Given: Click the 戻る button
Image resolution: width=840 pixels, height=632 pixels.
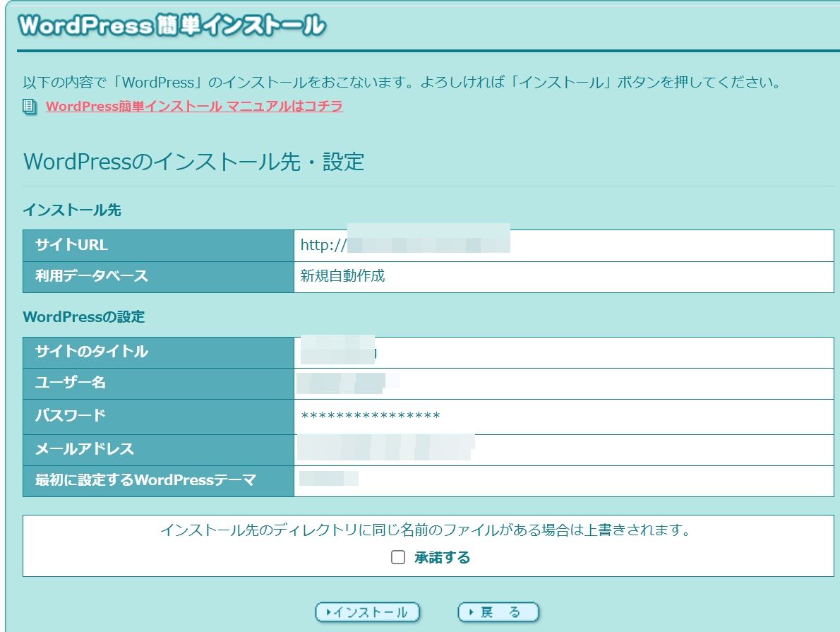Looking at the screenshot, I should (498, 612).
